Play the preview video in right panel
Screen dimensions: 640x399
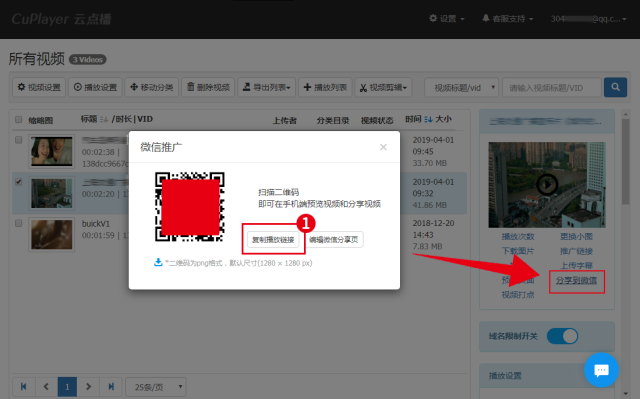547,185
